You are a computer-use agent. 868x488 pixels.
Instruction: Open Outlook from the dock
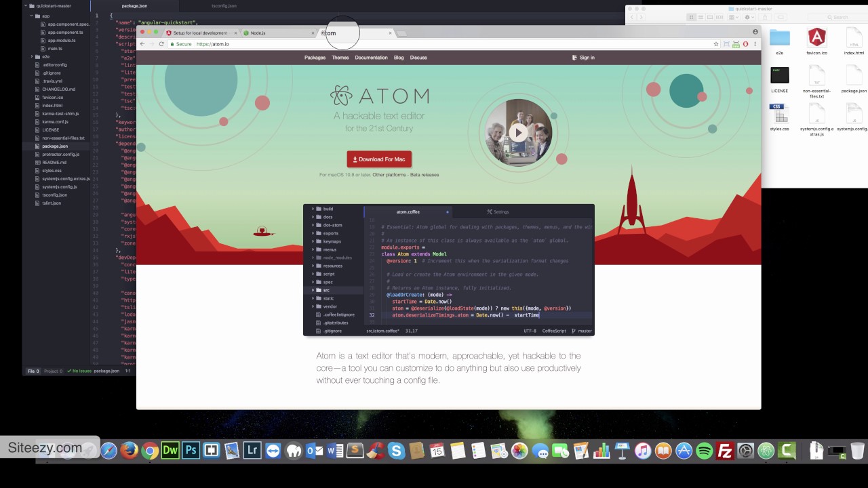click(314, 450)
